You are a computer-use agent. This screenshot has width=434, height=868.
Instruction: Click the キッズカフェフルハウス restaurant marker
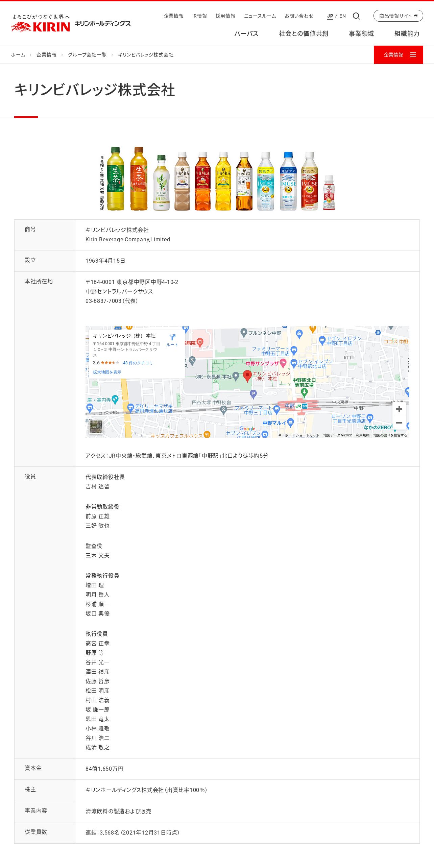click(207, 434)
